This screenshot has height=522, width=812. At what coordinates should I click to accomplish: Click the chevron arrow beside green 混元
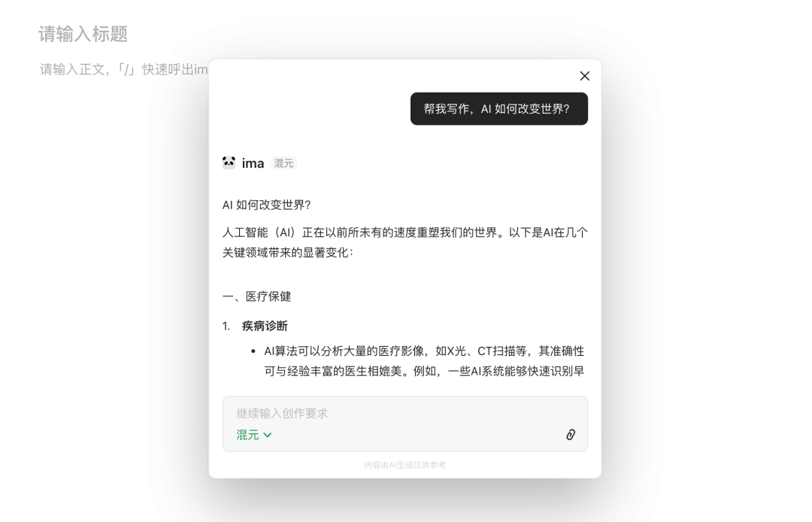267,435
